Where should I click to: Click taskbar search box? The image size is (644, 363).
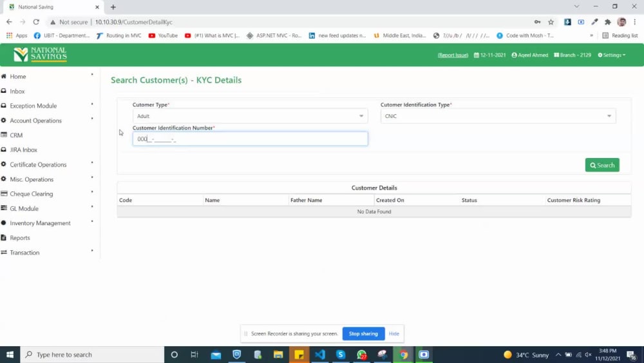[92, 355]
